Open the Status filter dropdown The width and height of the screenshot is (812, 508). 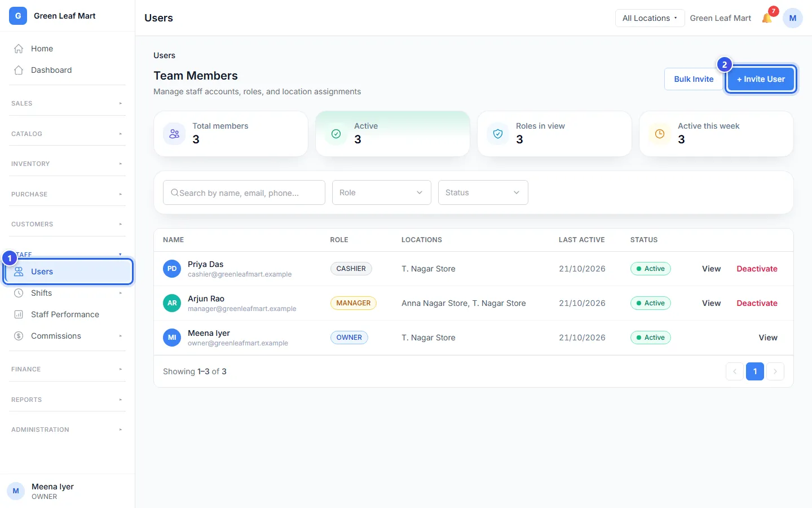483,192
